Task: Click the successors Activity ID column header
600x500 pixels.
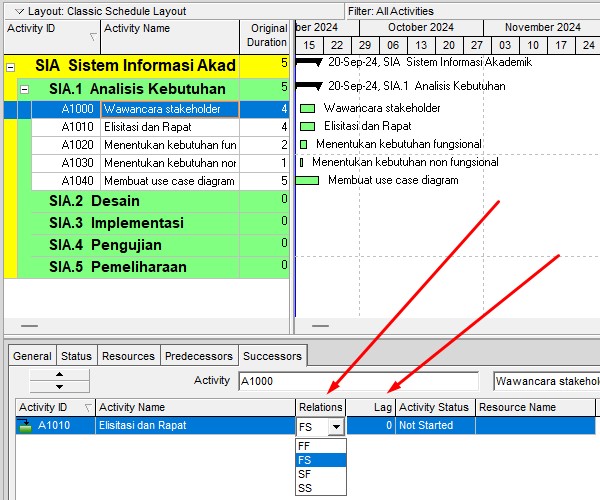Action: pos(55,407)
